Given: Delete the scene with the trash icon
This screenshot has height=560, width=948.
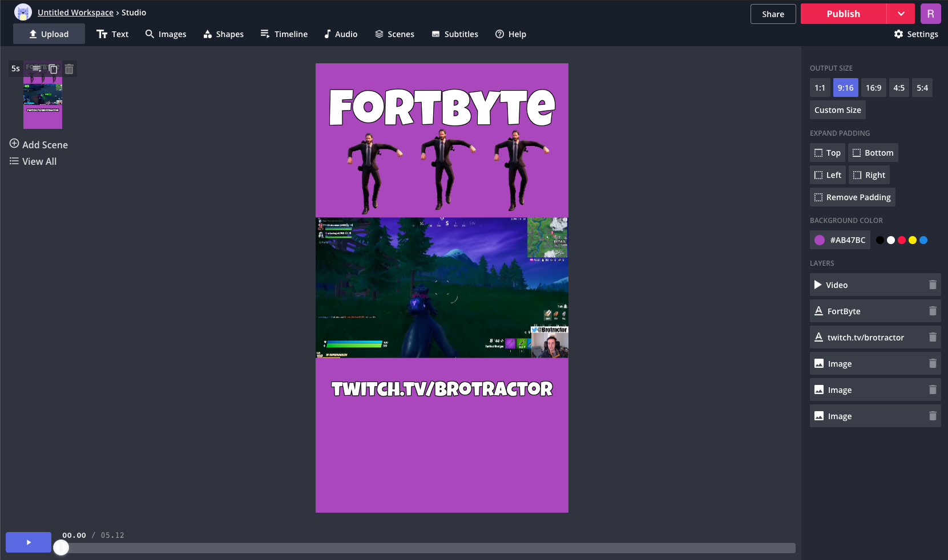Looking at the screenshot, I should point(69,69).
